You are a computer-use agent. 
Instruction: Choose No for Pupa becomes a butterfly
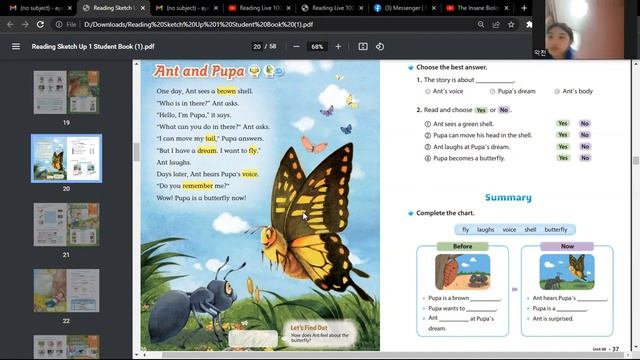585,158
